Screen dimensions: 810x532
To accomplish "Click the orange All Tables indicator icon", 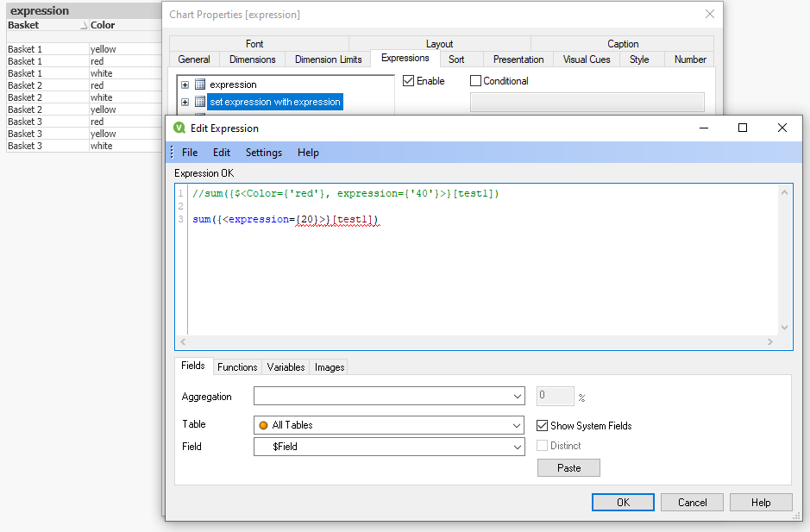I will click(263, 425).
